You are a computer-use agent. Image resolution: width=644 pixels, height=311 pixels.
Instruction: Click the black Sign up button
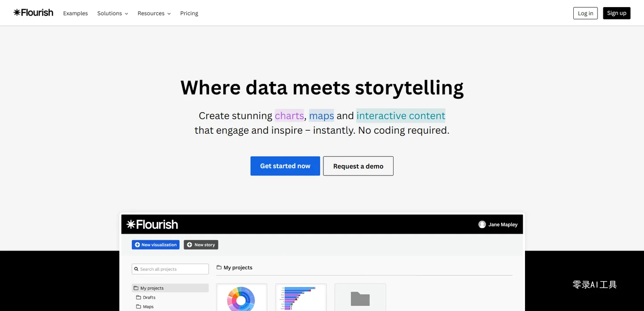616,13
